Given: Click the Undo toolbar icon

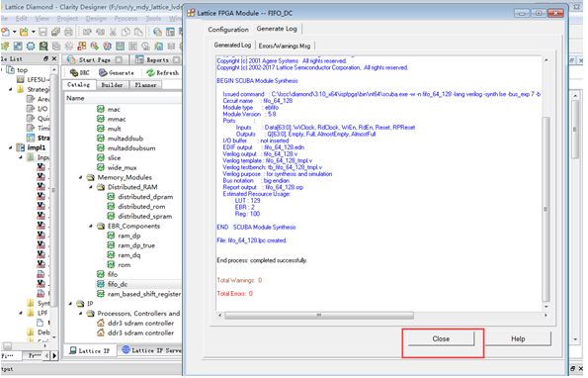Looking at the screenshot, I should [x=87, y=32].
